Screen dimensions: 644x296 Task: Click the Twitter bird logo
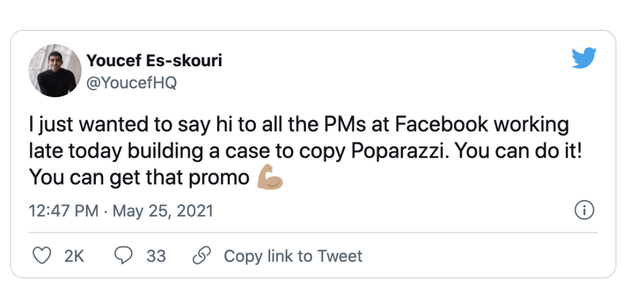(584, 57)
